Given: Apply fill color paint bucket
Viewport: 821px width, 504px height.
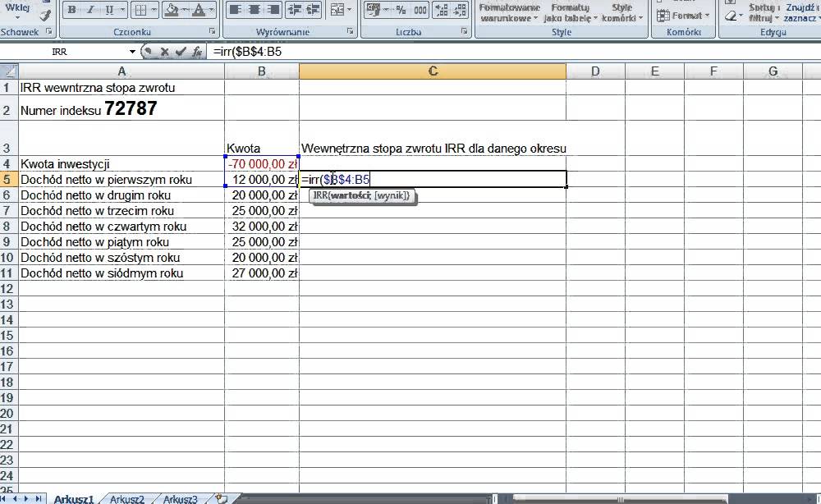Looking at the screenshot, I should 172,10.
